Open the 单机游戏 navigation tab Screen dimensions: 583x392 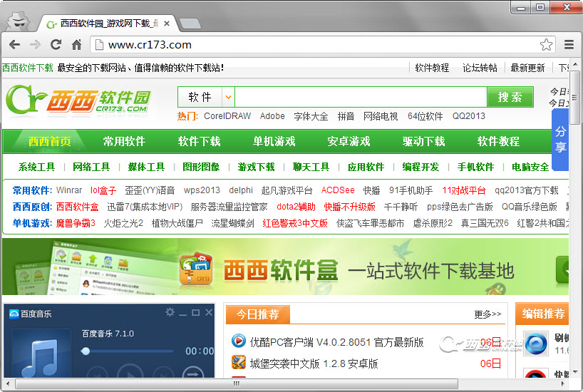(x=274, y=141)
